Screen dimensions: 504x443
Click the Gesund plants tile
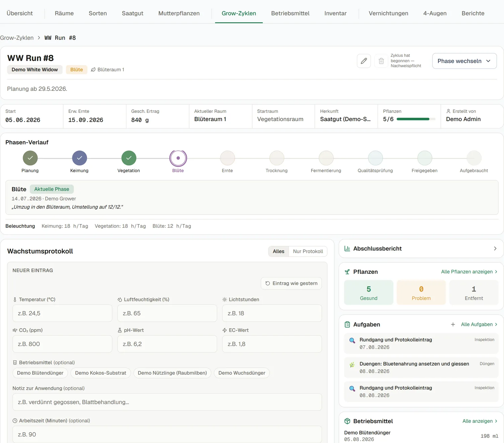(x=369, y=293)
